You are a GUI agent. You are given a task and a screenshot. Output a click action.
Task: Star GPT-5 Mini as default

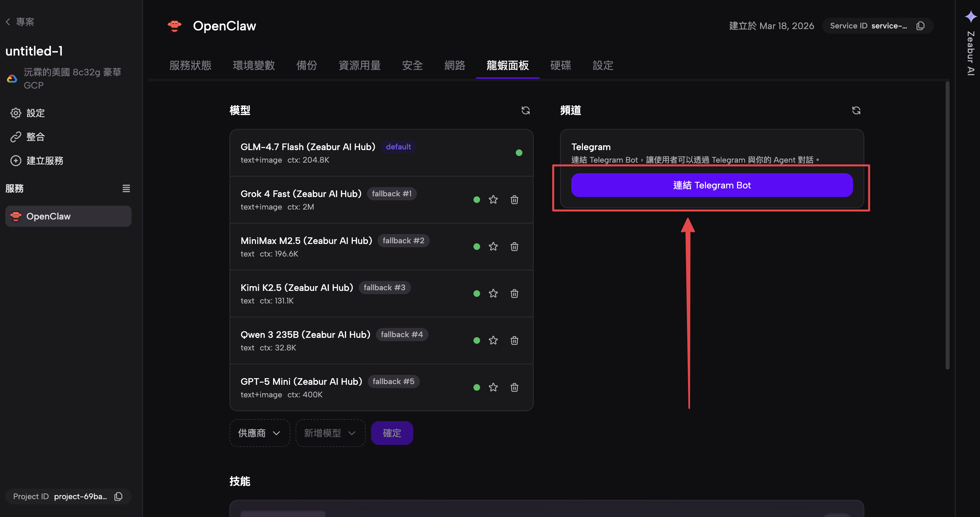coord(493,387)
